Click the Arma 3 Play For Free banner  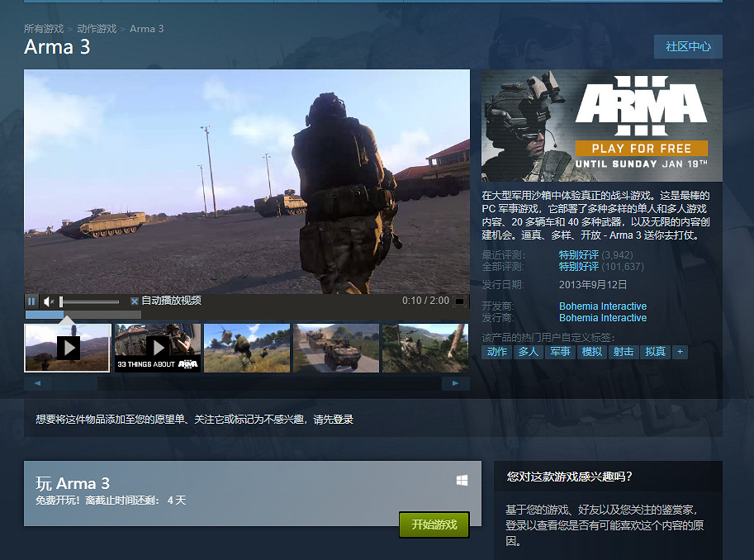click(x=601, y=125)
